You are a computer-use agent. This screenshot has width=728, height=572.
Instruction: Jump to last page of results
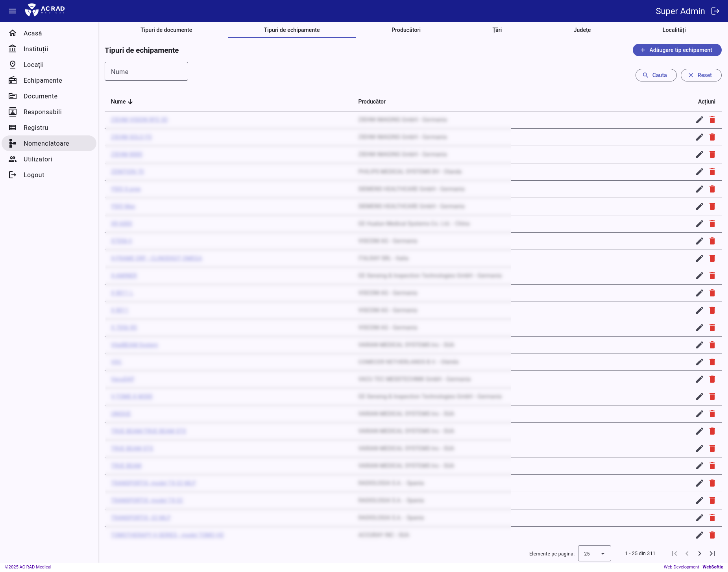click(712, 553)
